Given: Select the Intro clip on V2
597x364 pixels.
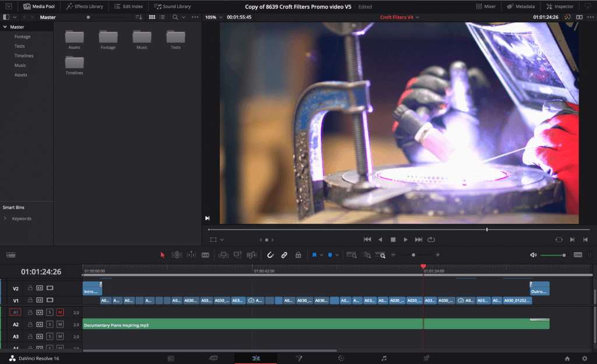Looking at the screenshot, I should 92,288.
